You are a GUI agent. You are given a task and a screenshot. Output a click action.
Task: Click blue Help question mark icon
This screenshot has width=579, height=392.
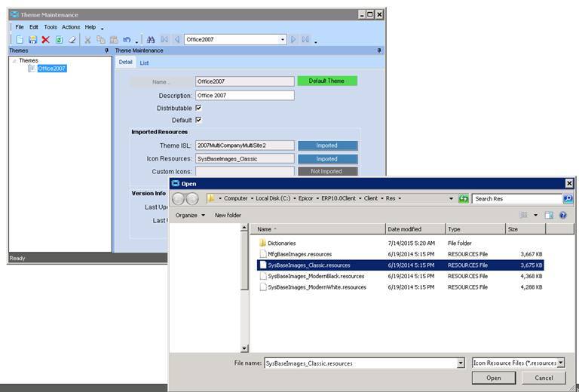563,215
